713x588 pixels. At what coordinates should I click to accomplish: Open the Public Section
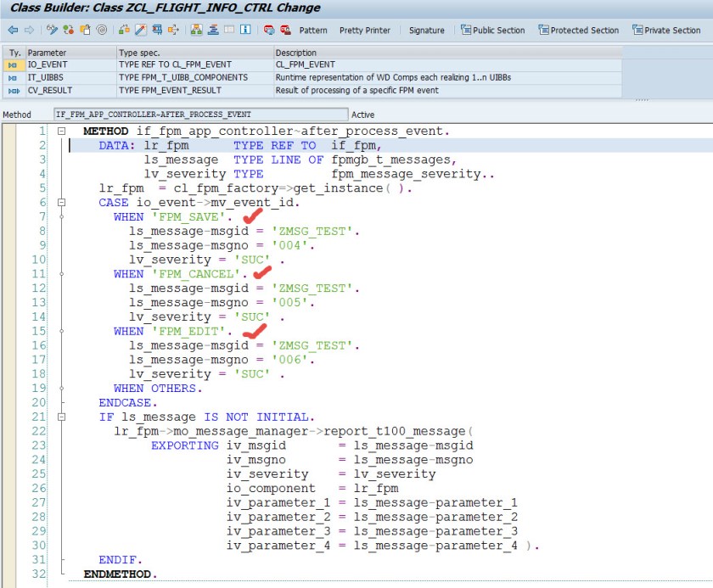(x=492, y=30)
